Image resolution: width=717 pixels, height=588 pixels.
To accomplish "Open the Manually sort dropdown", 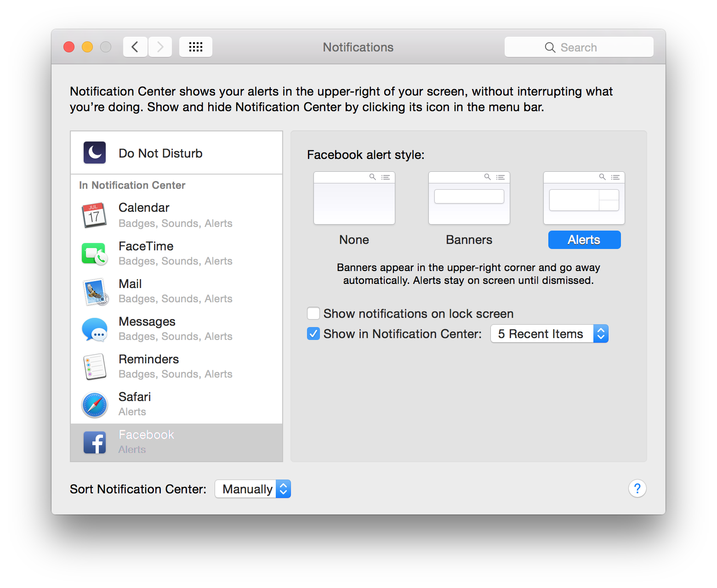I will [x=253, y=489].
